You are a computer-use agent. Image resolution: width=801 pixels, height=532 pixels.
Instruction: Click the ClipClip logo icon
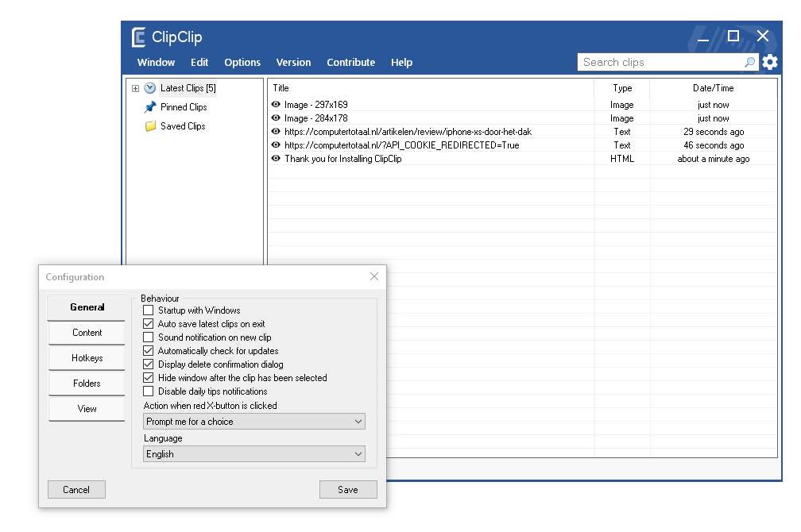pyautogui.click(x=139, y=37)
